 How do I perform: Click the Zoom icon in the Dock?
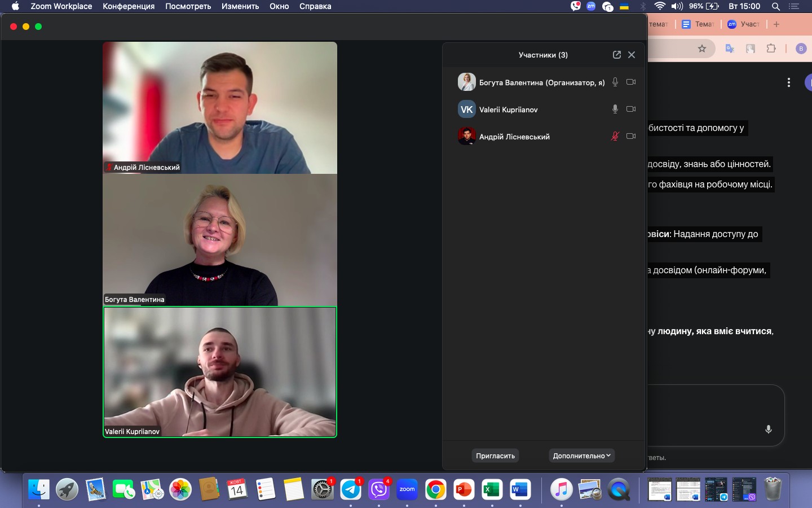click(x=407, y=489)
